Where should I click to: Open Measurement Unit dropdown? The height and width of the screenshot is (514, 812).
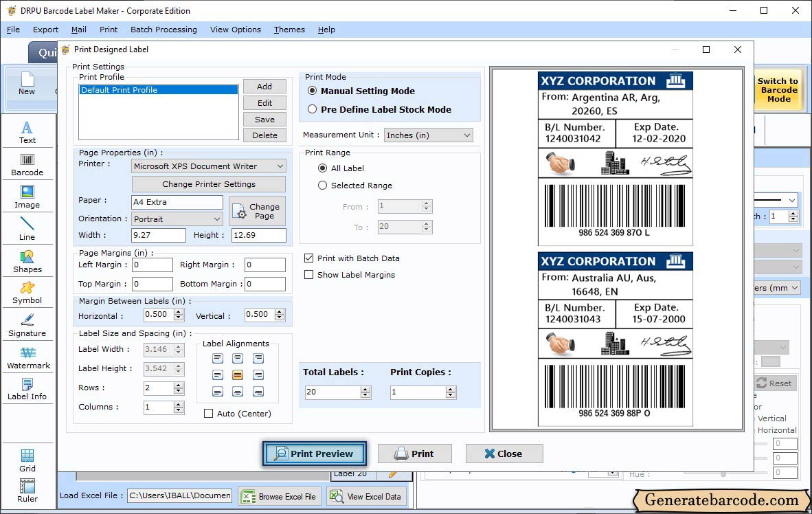click(428, 135)
